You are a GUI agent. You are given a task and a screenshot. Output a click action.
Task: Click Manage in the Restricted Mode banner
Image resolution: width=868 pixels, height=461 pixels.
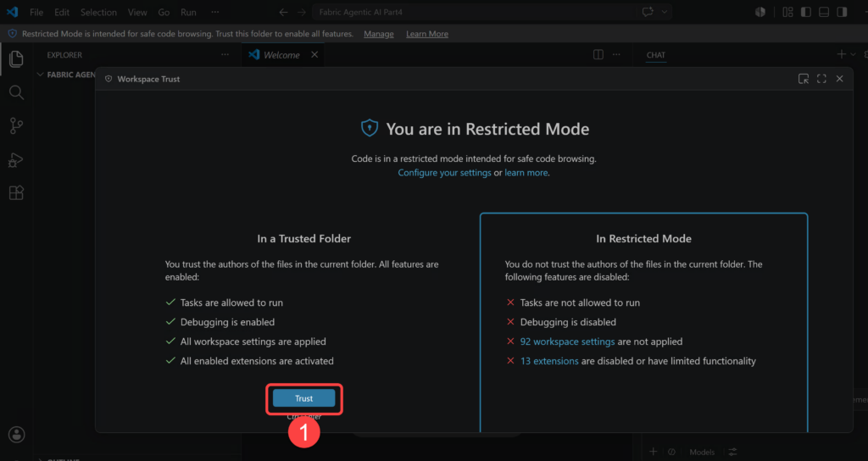[379, 34]
